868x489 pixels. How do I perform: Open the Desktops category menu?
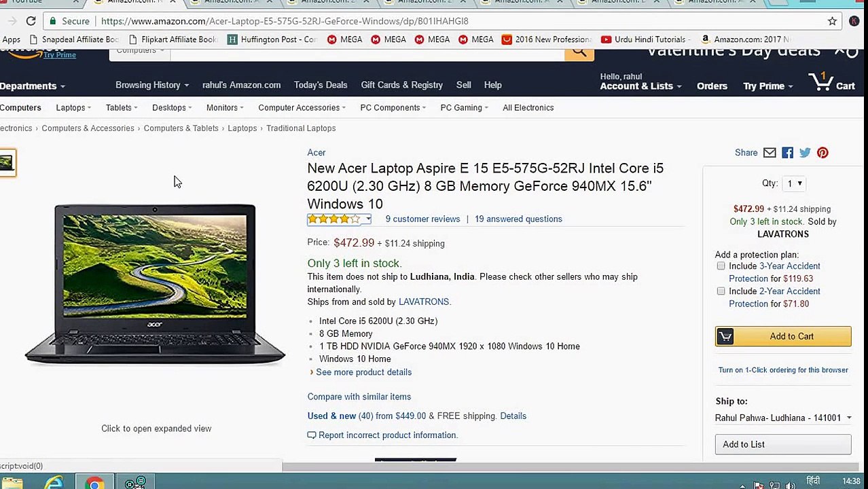pyautogui.click(x=172, y=107)
